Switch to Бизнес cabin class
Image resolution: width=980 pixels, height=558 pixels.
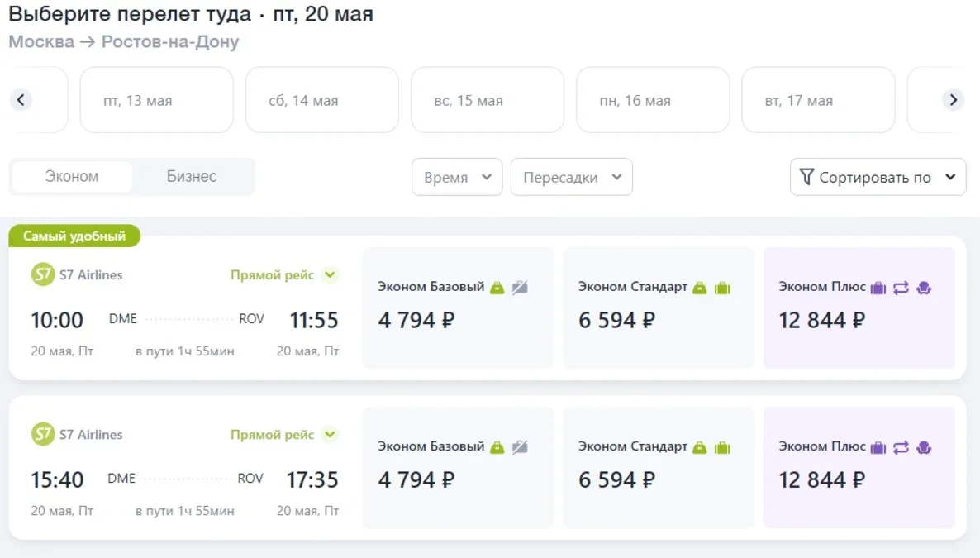[x=192, y=177]
